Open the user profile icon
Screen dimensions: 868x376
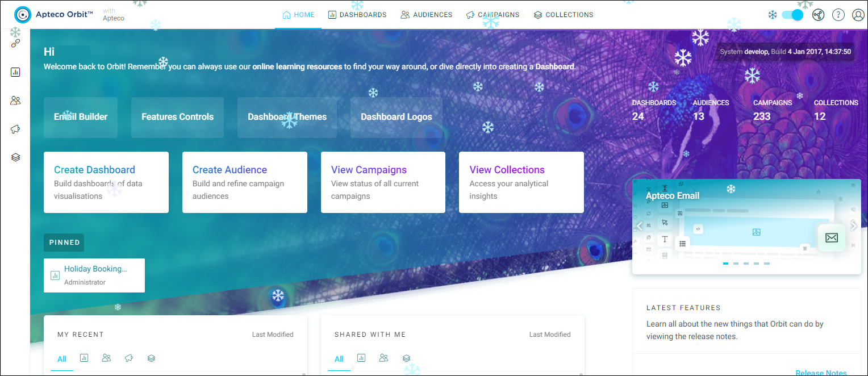(858, 15)
